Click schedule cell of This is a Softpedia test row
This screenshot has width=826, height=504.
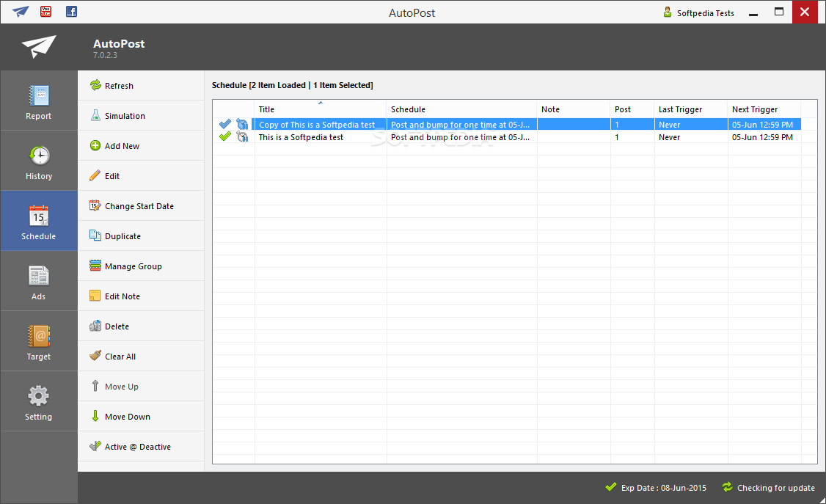click(461, 137)
